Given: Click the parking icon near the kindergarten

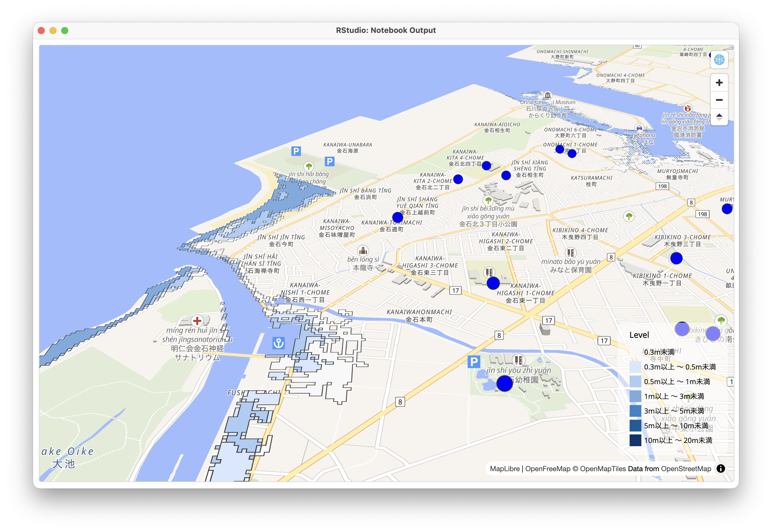Looking at the screenshot, I should (x=473, y=362).
